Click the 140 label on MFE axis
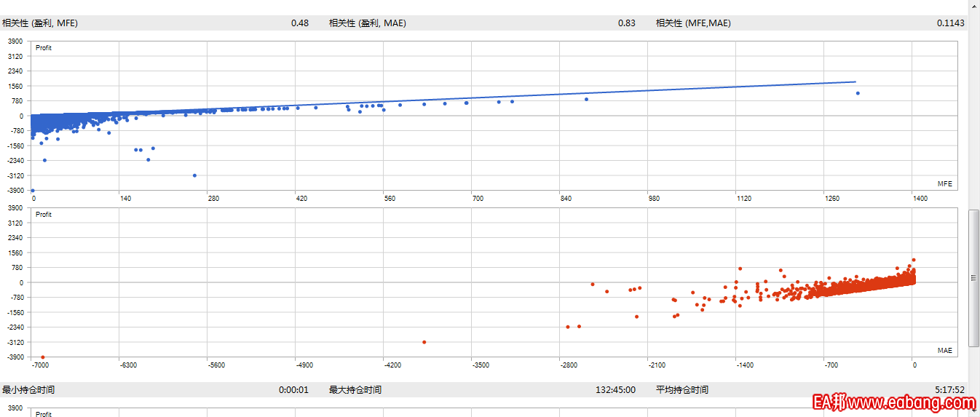 125,199
